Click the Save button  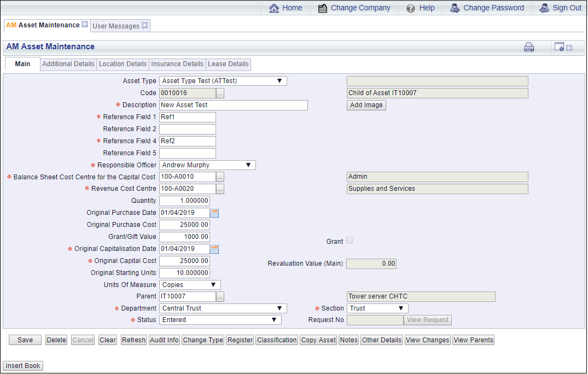tap(25, 340)
